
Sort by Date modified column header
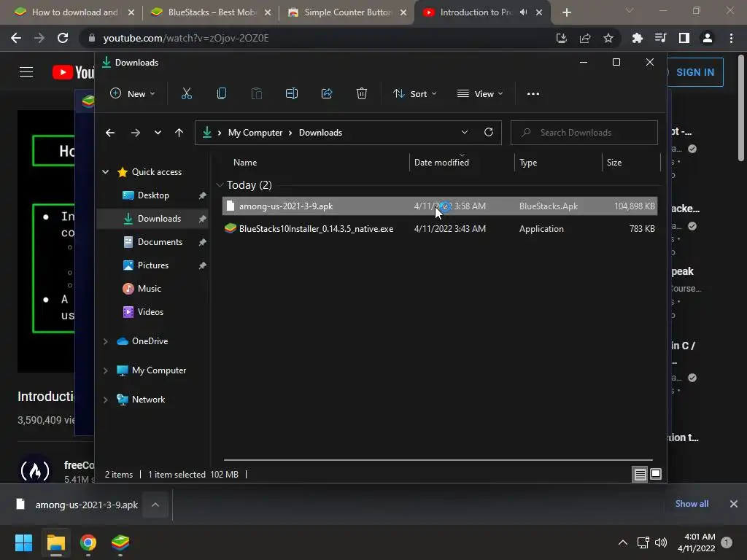click(x=441, y=163)
